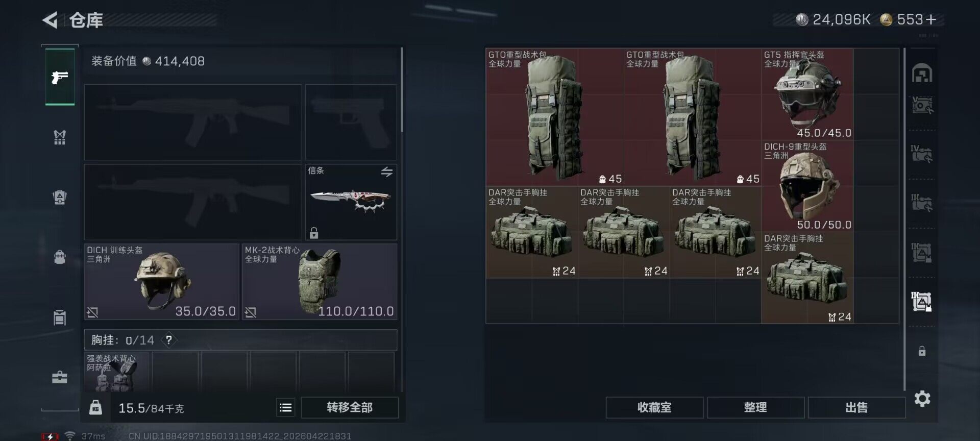Toggle the bind icon on DICH 训练头盔
Viewport: 980px width, 441px height.
pyautogui.click(x=92, y=312)
